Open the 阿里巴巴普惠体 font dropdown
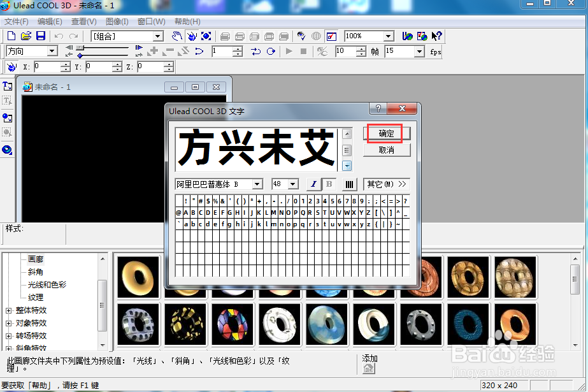588x392 pixels. 257,184
